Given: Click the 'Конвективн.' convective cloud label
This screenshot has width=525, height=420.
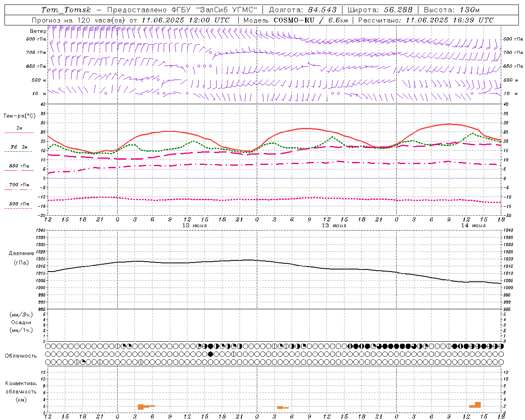Looking at the screenshot, I should [21, 383].
